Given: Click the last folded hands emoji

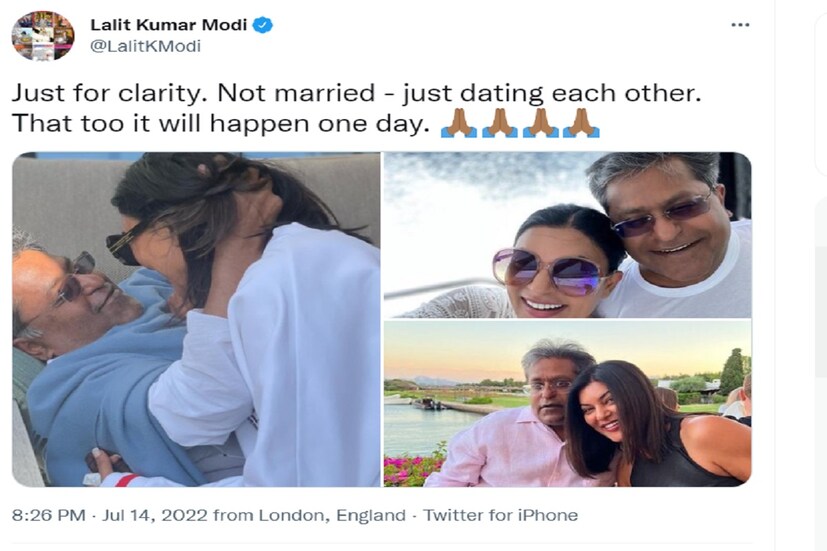Looking at the screenshot, I should [582, 124].
